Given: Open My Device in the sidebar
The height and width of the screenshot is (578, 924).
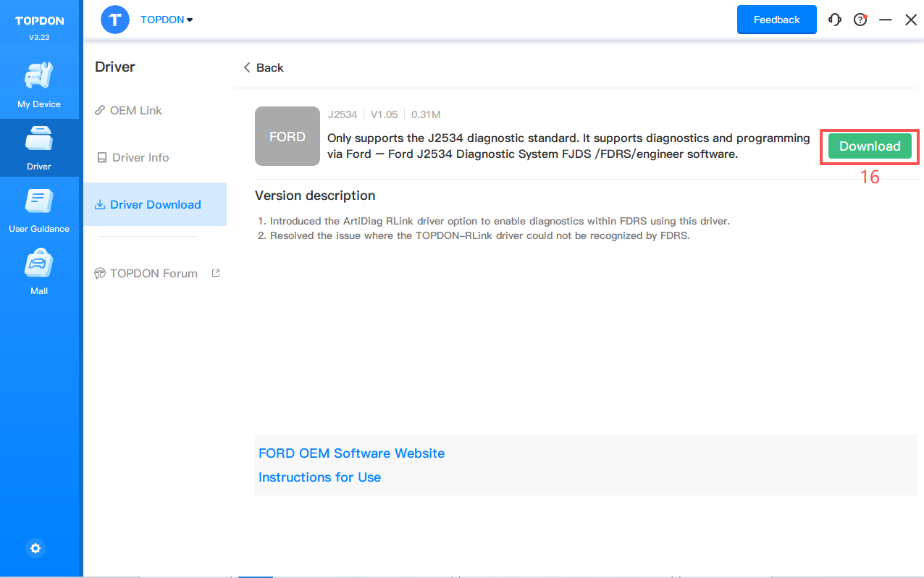Looking at the screenshot, I should pyautogui.click(x=39, y=85).
